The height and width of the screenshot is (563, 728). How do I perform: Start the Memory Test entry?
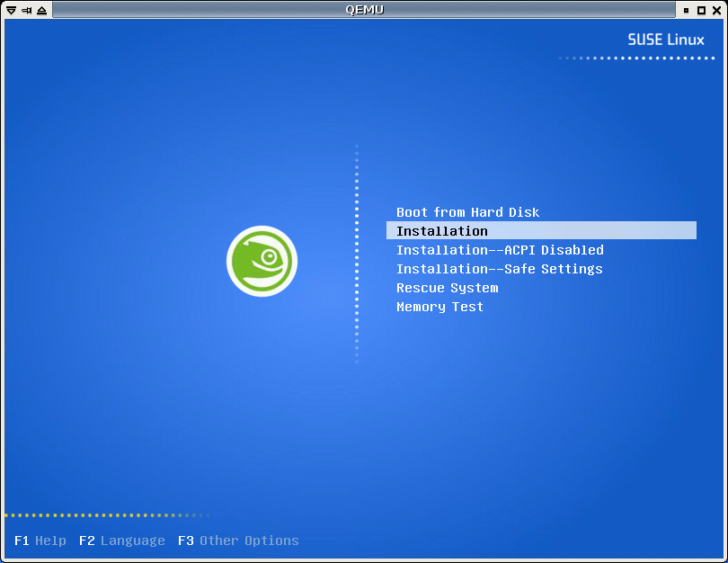(x=439, y=307)
